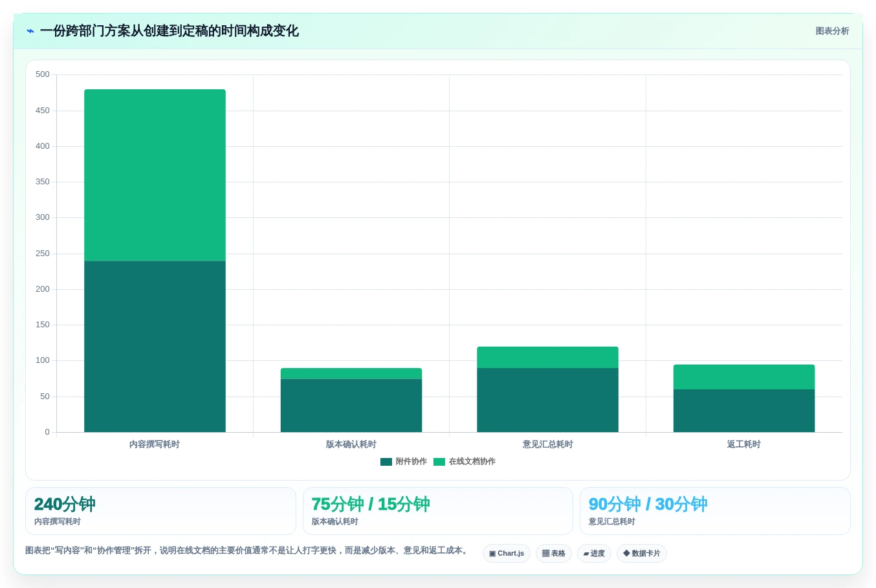This screenshot has width=876, height=588.
Task: Click the 版本确认耗时 axis label
Action: (351, 444)
